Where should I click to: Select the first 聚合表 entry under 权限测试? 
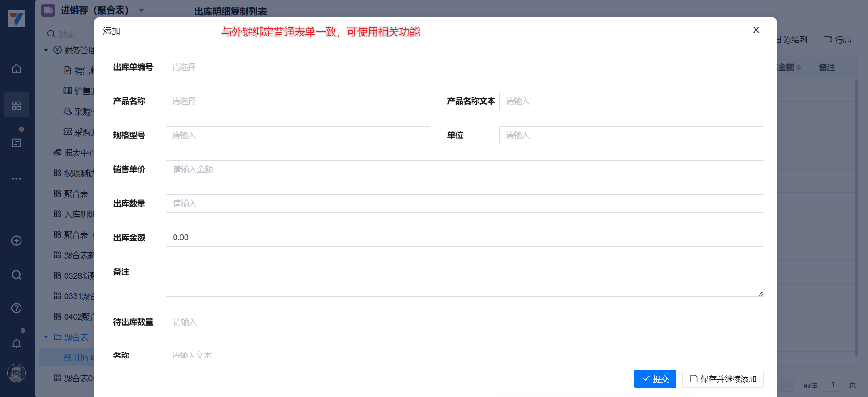[71, 194]
